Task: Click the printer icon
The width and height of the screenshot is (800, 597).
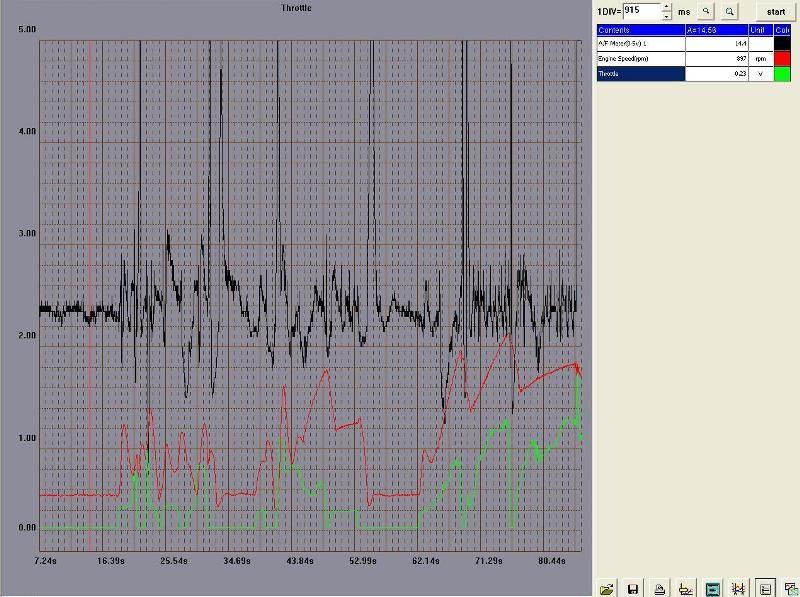Action: 660,589
